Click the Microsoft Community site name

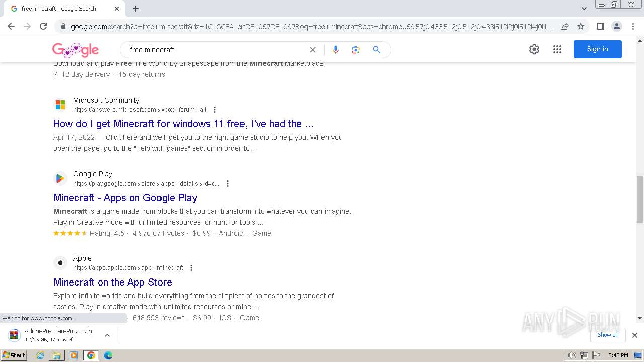(106, 100)
